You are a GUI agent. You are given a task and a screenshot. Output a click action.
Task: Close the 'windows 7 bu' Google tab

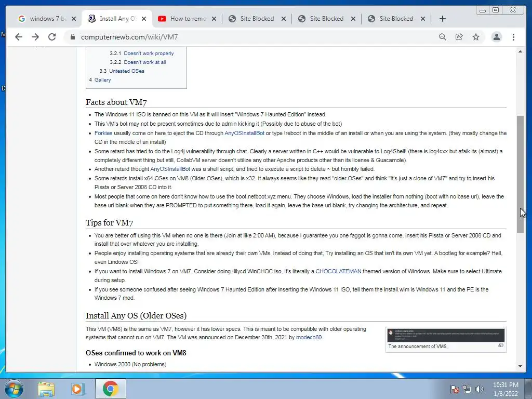tap(74, 19)
